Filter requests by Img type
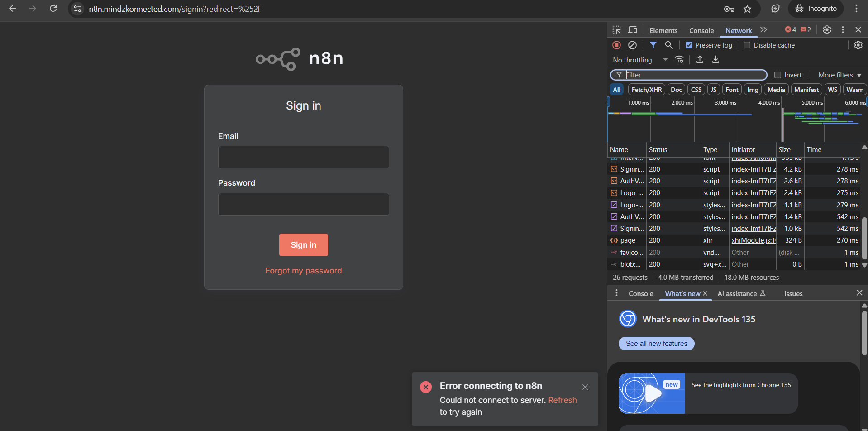The image size is (868, 431). [x=753, y=90]
